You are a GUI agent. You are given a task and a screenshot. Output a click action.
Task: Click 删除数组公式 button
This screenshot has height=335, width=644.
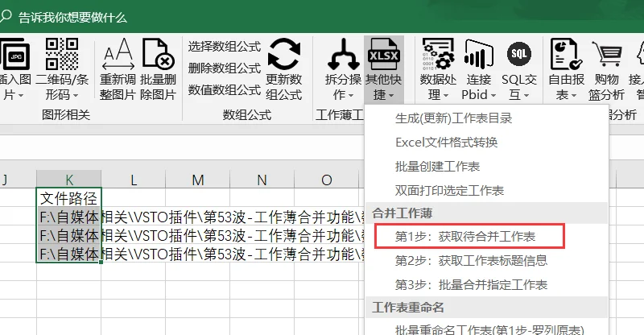(225, 68)
